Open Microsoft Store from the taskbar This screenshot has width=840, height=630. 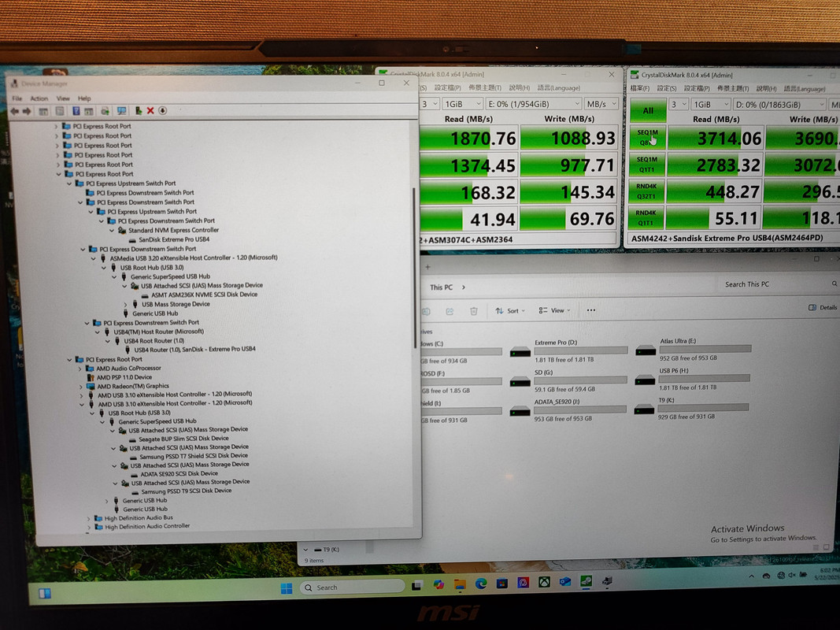tap(502, 584)
